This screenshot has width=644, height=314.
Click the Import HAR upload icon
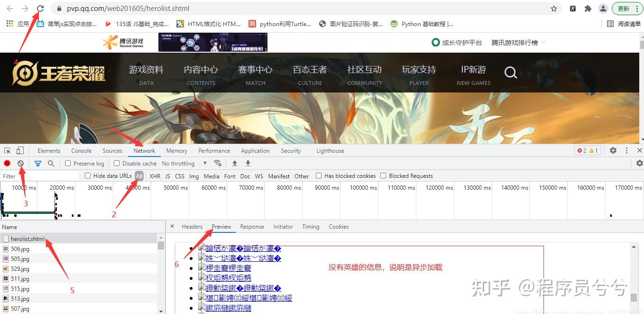pyautogui.click(x=234, y=163)
